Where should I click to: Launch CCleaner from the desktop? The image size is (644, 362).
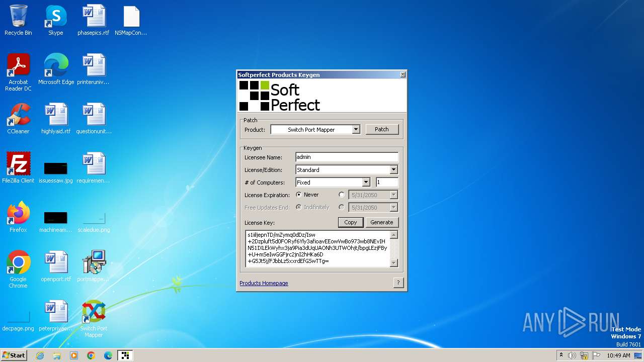click(18, 119)
